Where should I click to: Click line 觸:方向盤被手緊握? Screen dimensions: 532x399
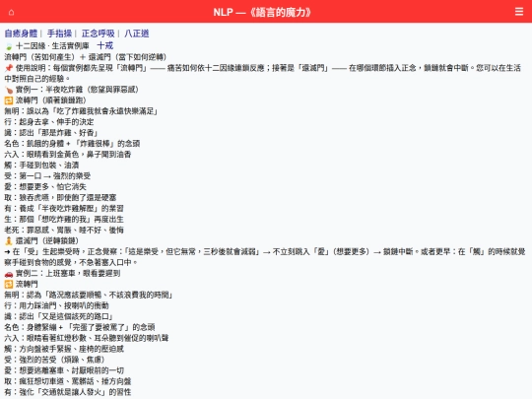(x=64, y=350)
